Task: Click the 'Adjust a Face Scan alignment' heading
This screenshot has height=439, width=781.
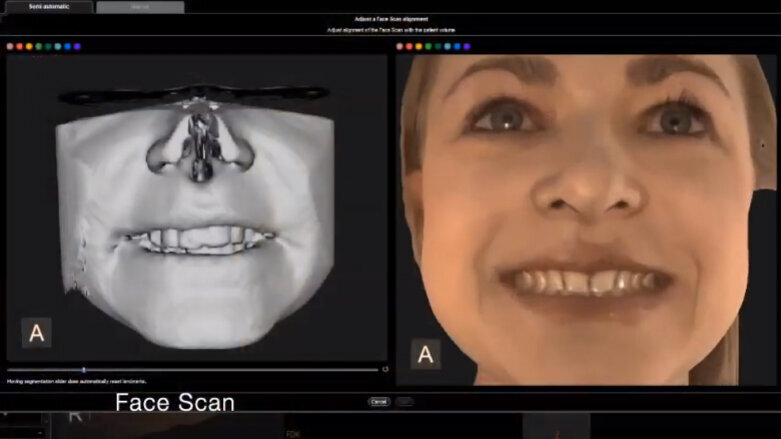Action: click(x=391, y=19)
